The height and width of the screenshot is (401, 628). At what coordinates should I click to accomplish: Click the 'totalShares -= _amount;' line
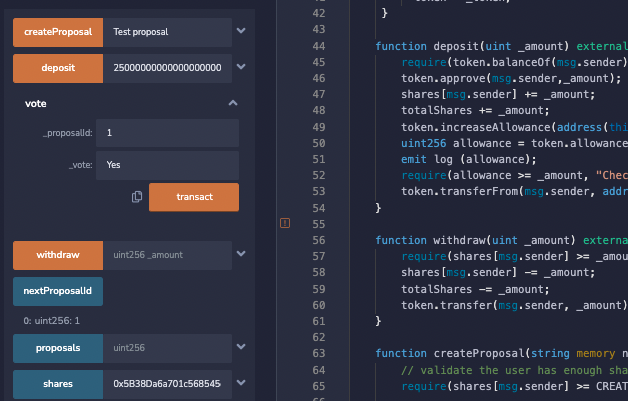[475, 289]
